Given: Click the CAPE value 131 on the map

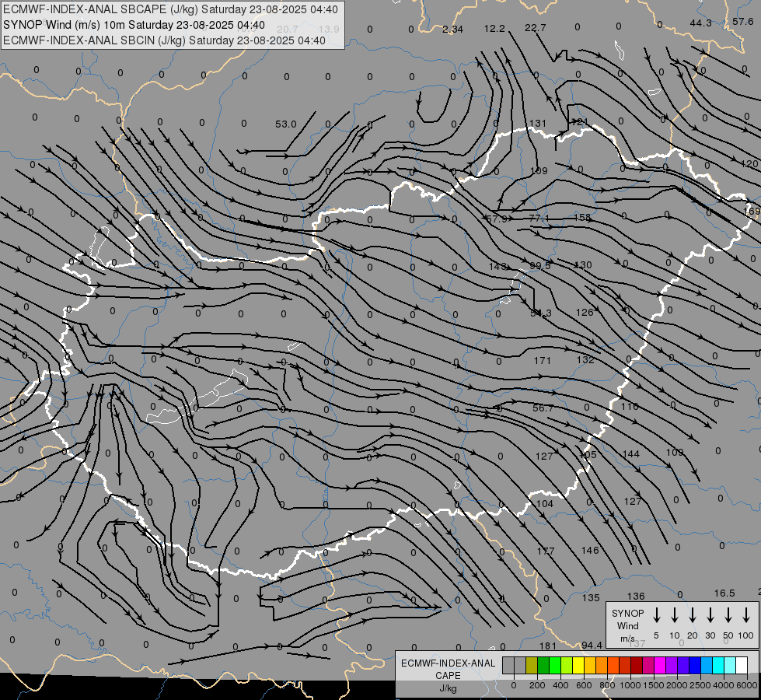Looking at the screenshot, I should 538,124.
